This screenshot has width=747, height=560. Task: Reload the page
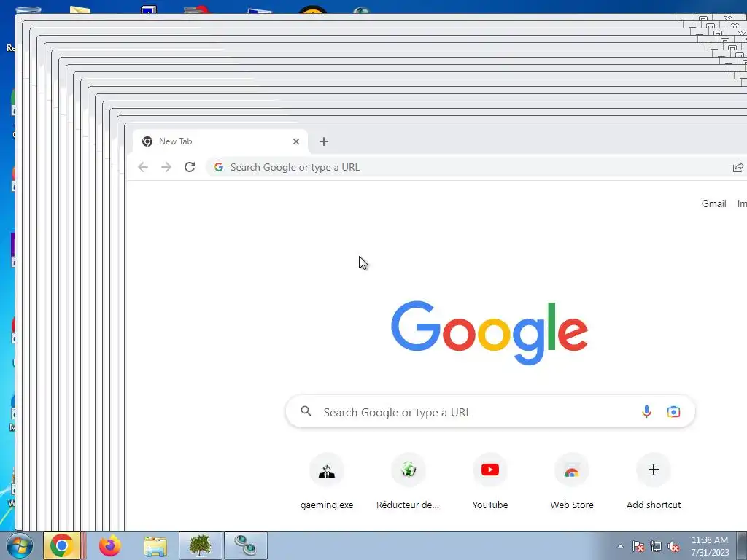pyautogui.click(x=190, y=167)
